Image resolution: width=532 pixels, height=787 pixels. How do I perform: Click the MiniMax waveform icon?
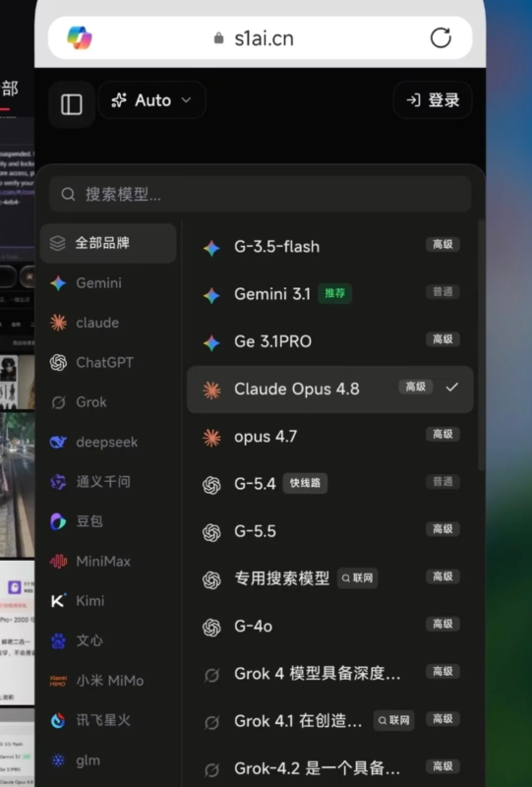coord(58,561)
